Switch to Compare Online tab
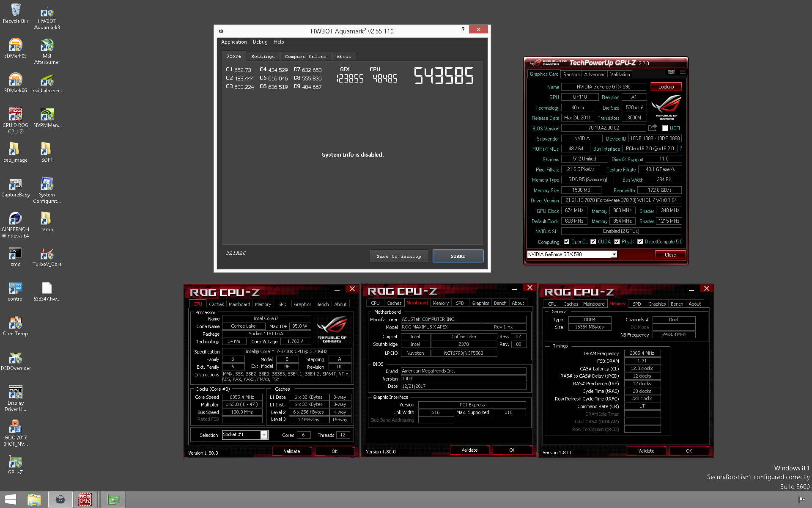The image size is (812, 508). (305, 56)
